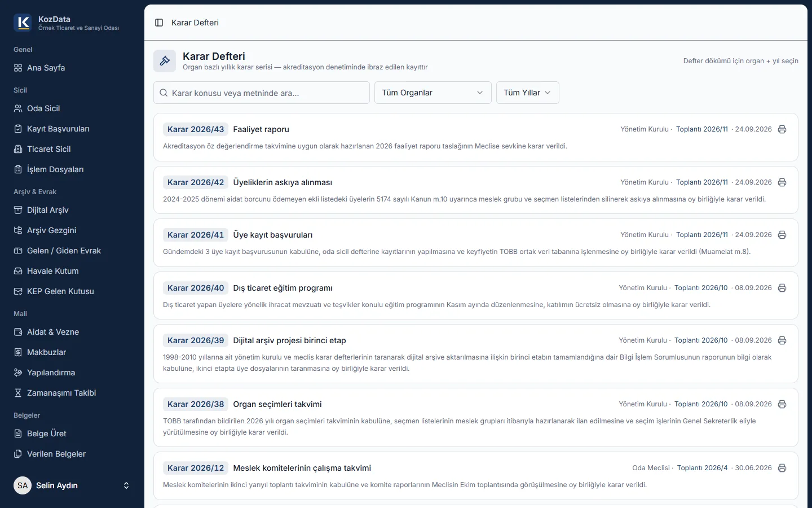Open Toplantı 2026/10 link of Karar 2026/40
The image size is (812, 508).
point(701,288)
